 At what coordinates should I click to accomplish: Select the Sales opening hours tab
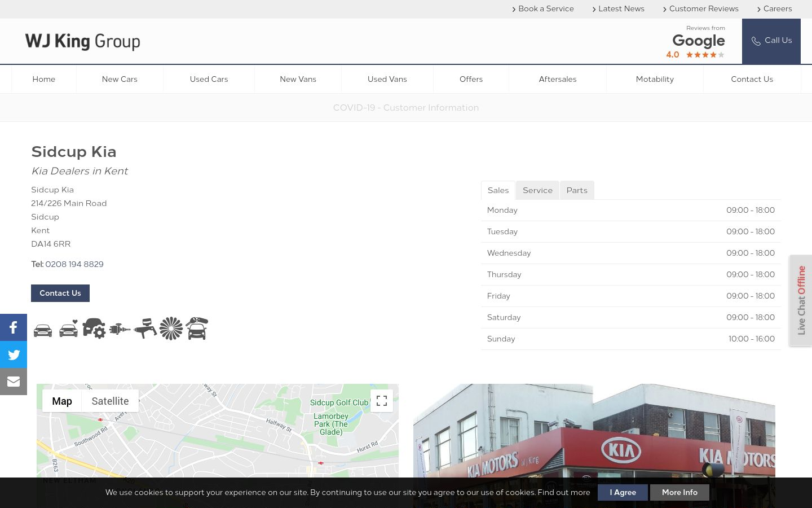coord(498,190)
